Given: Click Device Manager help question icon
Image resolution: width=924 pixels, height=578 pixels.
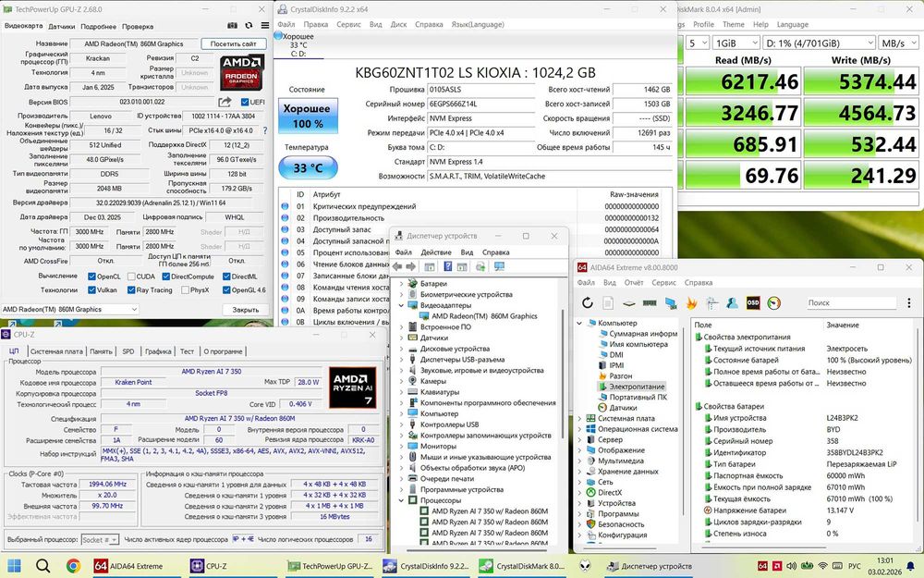Looking at the screenshot, I should coord(448,266).
